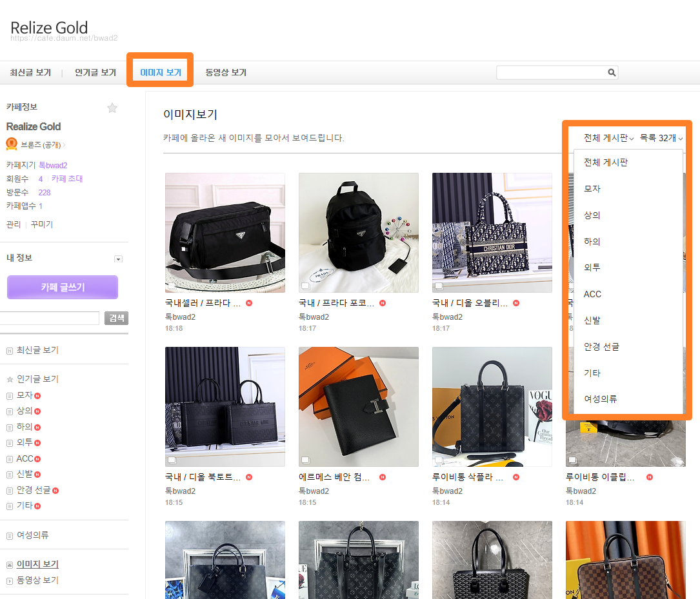Tick checkbox on 루이비통 이클립 thumbnail
Screen dimensions: 700x599
(572, 460)
